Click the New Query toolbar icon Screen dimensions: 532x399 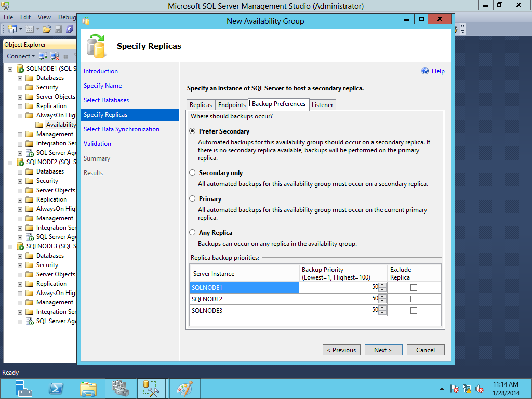coord(12,29)
